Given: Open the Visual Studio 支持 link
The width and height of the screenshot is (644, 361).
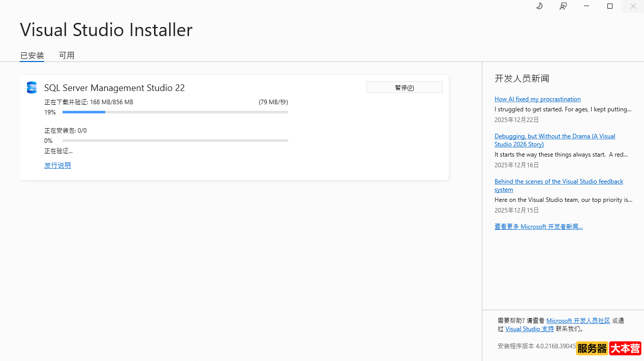Looking at the screenshot, I should (x=529, y=329).
